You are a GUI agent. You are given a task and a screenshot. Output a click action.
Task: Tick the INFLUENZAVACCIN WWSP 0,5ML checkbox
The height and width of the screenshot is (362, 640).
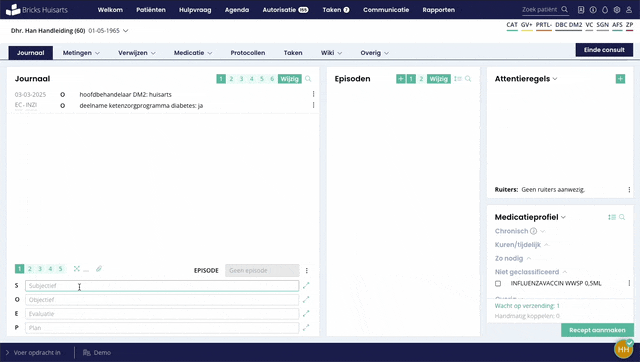coord(498,283)
